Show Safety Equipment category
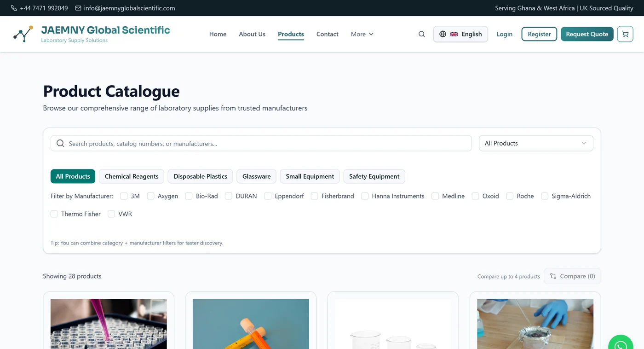The height and width of the screenshot is (349, 644). (374, 176)
